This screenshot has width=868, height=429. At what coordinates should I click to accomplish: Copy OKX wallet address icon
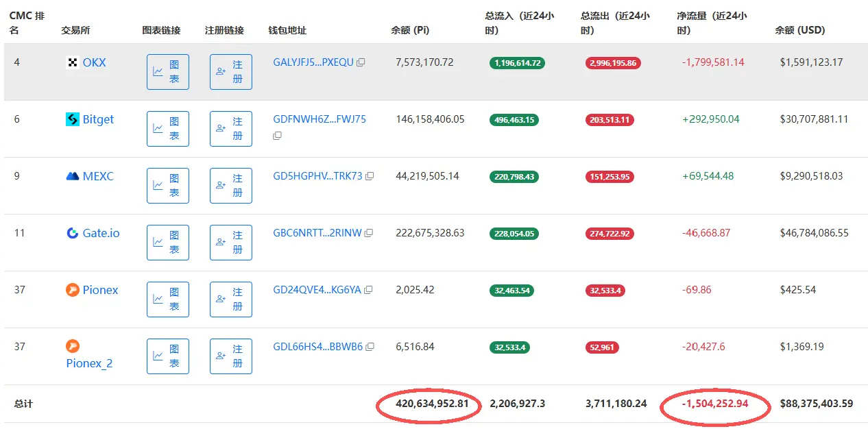(361, 62)
